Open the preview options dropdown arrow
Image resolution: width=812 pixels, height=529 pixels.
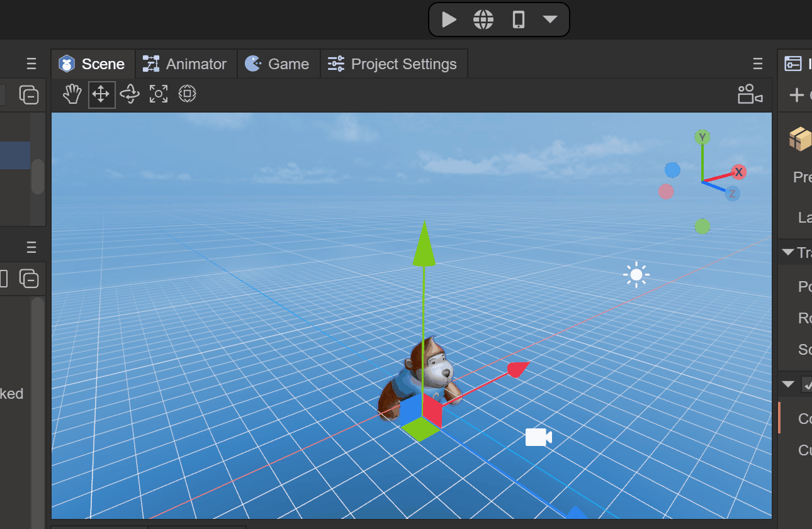[550, 19]
